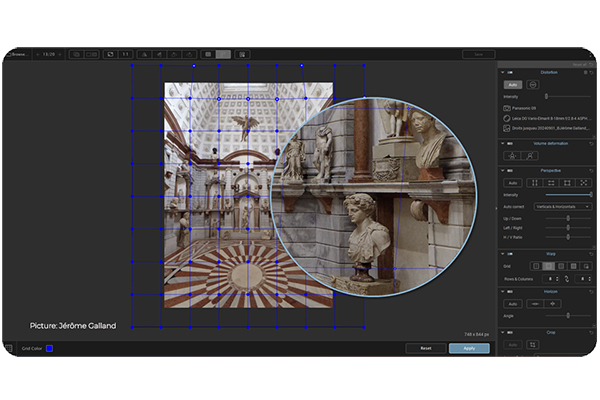The height and width of the screenshot is (400, 600).
Task: Select manual distortion type icon
Action: (533, 85)
